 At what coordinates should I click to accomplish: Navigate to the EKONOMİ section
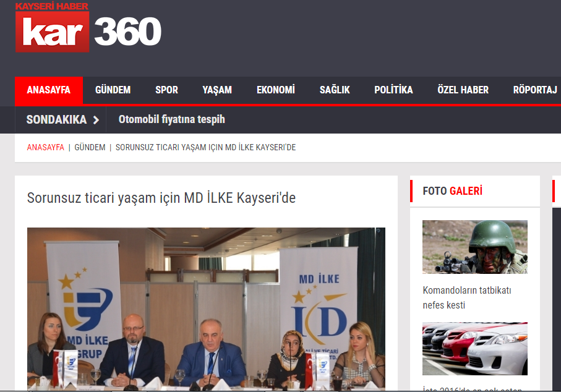coord(276,90)
